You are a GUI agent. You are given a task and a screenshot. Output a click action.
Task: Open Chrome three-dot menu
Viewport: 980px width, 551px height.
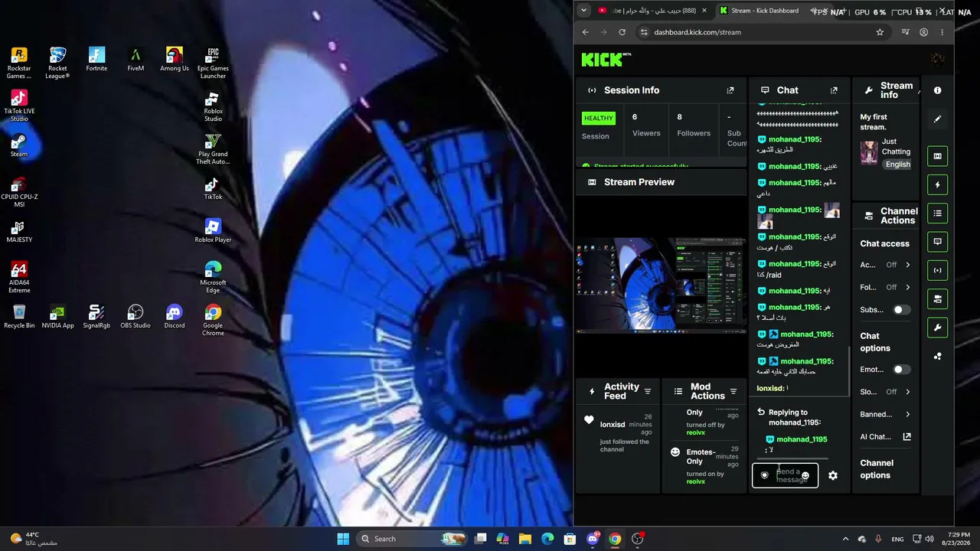(942, 32)
